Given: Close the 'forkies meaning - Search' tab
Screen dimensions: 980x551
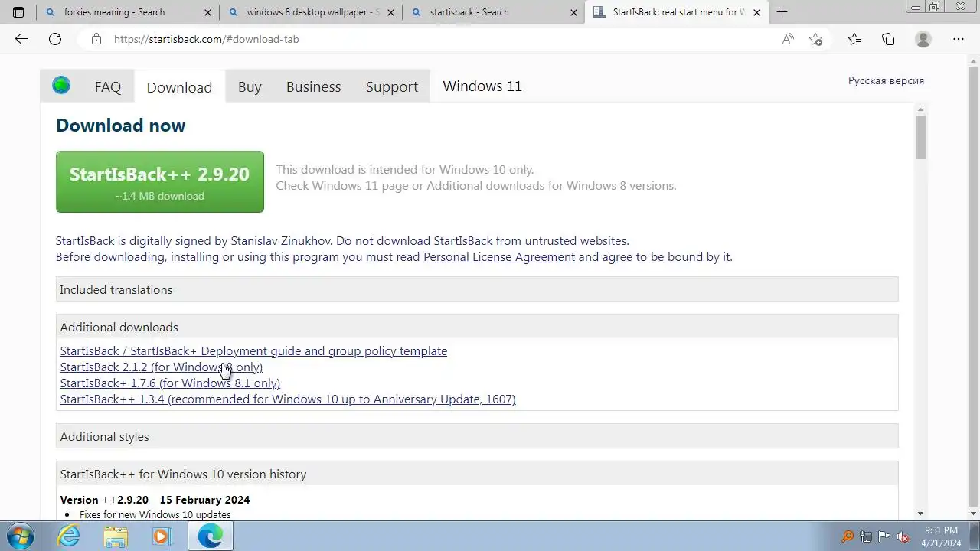Looking at the screenshot, I should 208,12.
